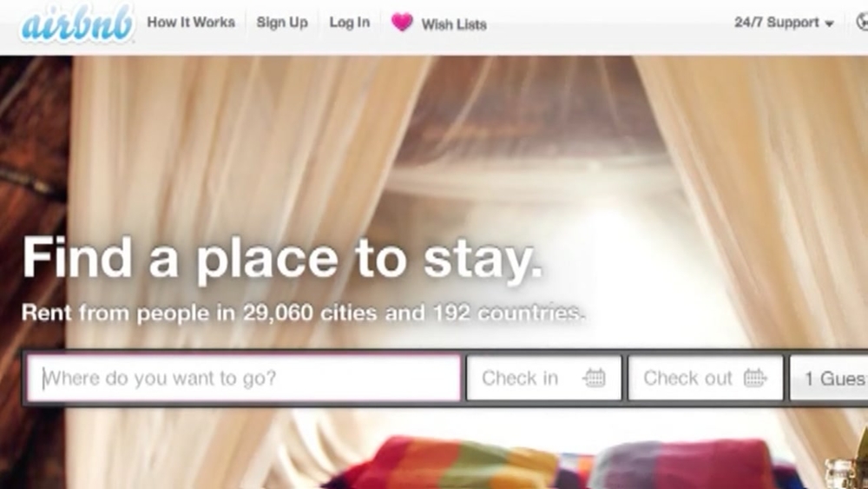Image resolution: width=868 pixels, height=489 pixels.
Task: Click the Check in calendar icon
Action: [595, 378]
